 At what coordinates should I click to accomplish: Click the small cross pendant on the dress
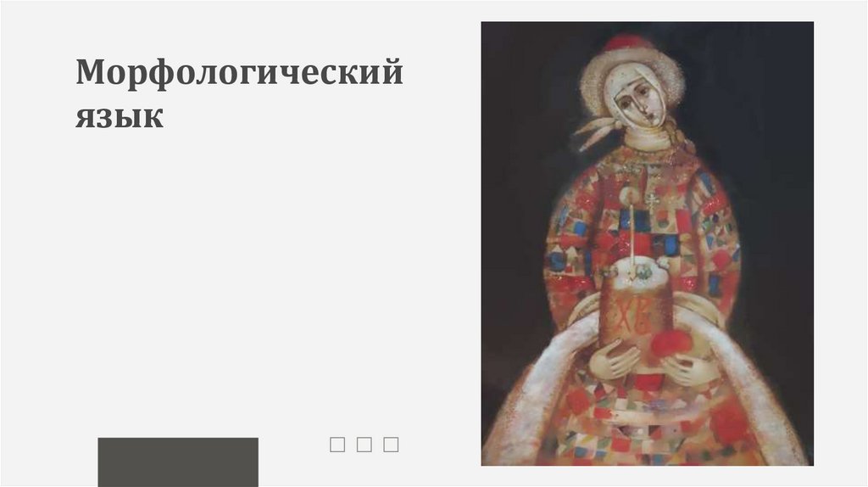[652, 202]
